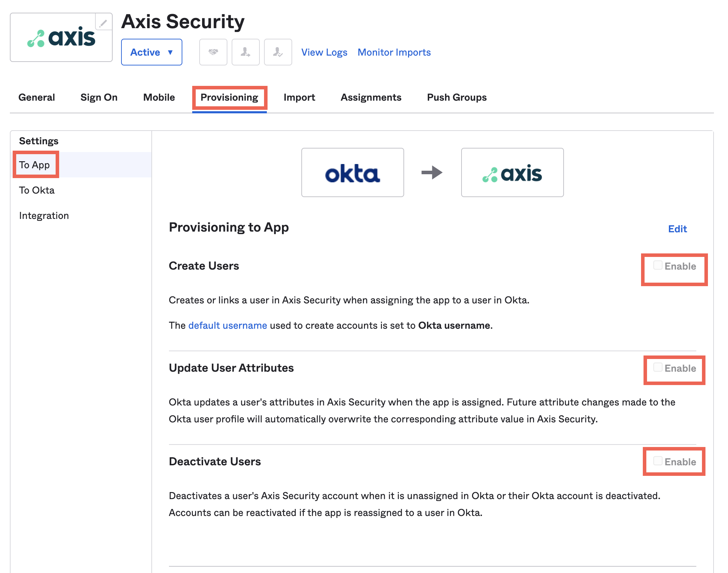This screenshot has width=728, height=573.
Task: Follow the default username link
Action: point(228,326)
